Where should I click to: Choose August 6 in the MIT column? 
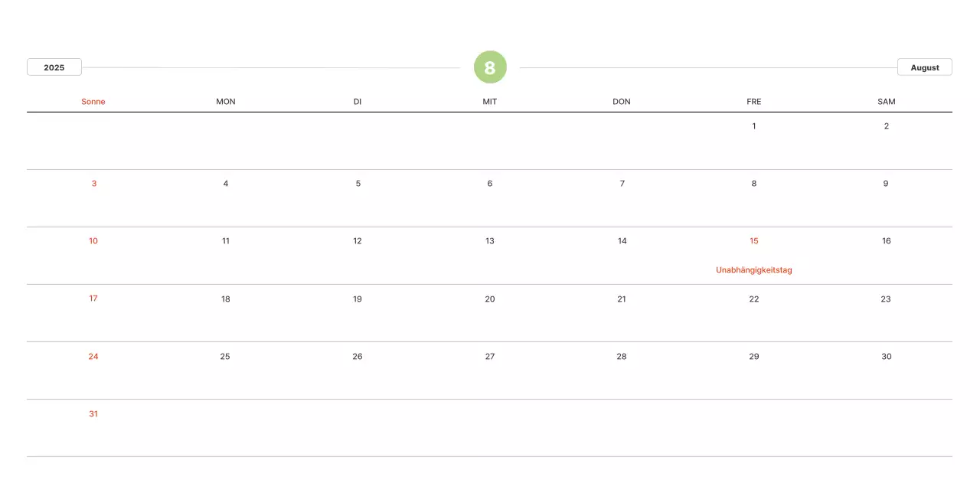(490, 184)
